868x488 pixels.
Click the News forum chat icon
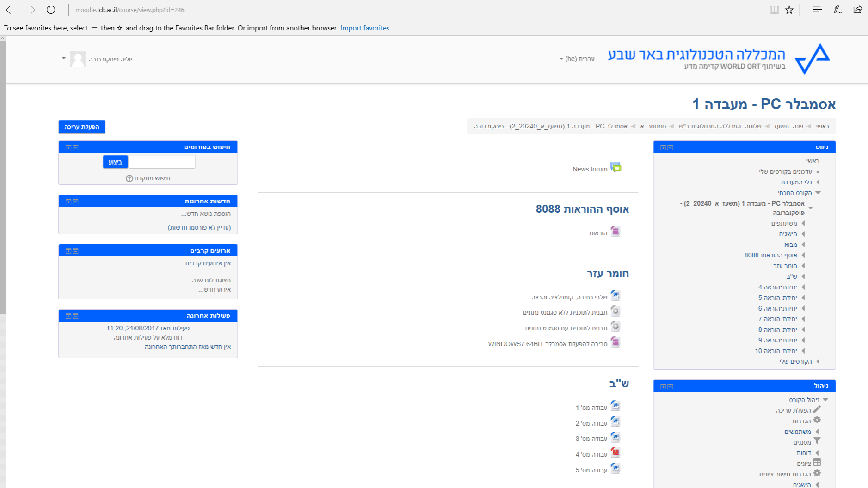(x=616, y=167)
